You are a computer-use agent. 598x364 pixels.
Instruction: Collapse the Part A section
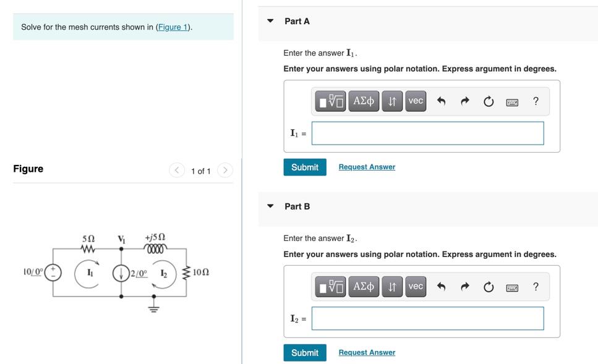(270, 20)
